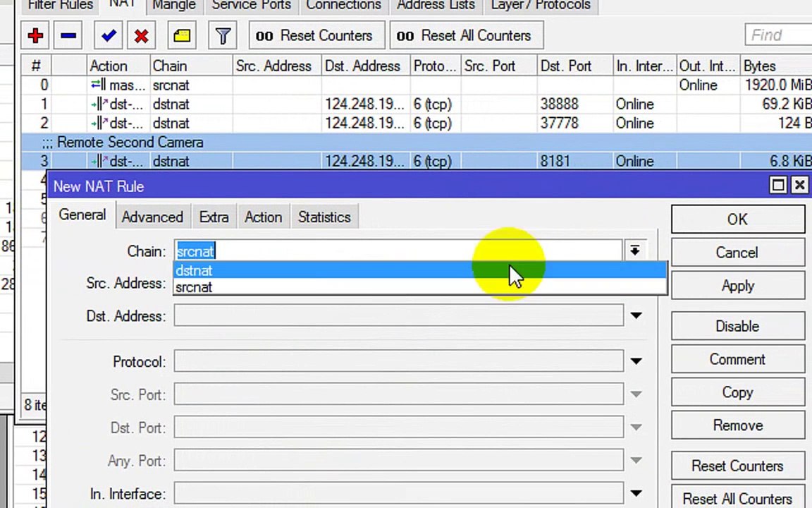Click the Chain dropdown arrow button
The image size is (812, 508).
coord(635,251)
